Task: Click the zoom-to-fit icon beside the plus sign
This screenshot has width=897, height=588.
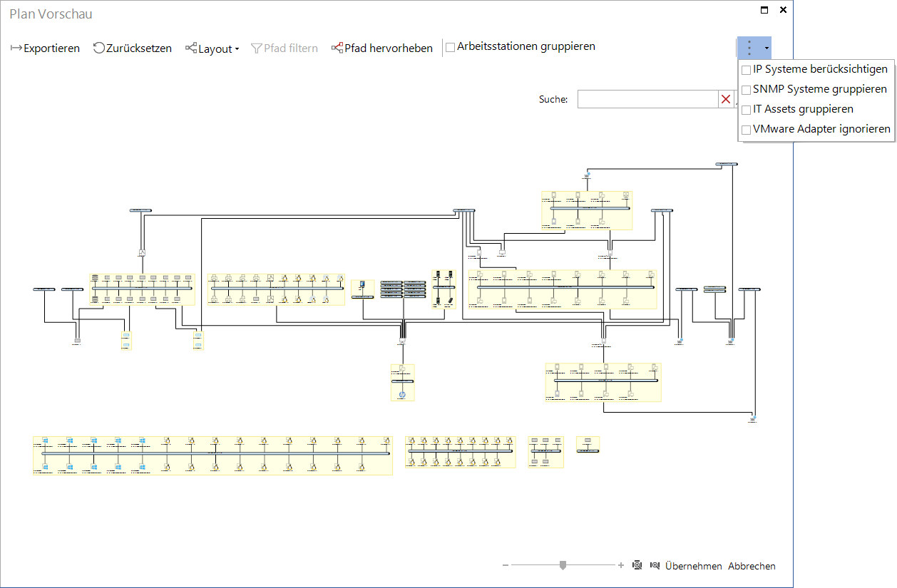Action: [x=637, y=565]
